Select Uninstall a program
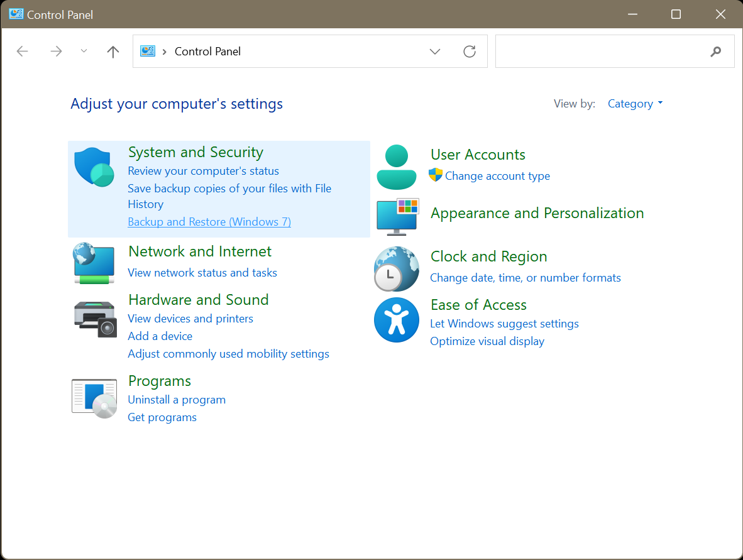Image resolution: width=743 pixels, height=560 pixels. pos(177,400)
